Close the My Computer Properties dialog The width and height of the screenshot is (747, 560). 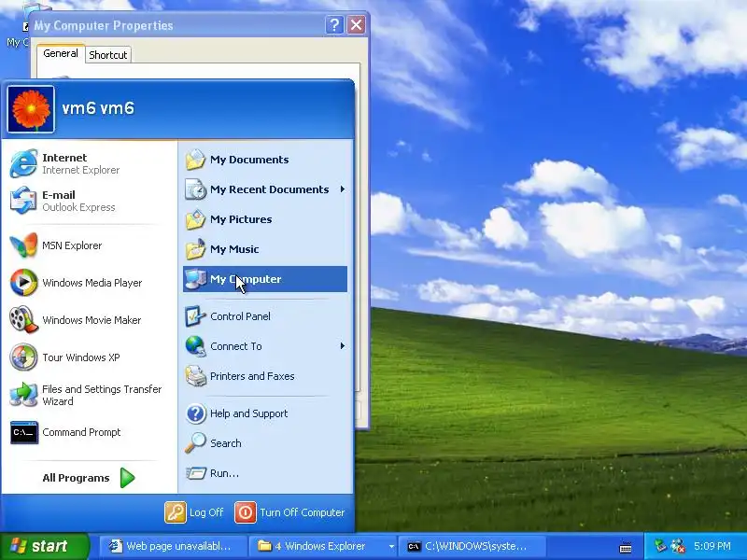356,25
